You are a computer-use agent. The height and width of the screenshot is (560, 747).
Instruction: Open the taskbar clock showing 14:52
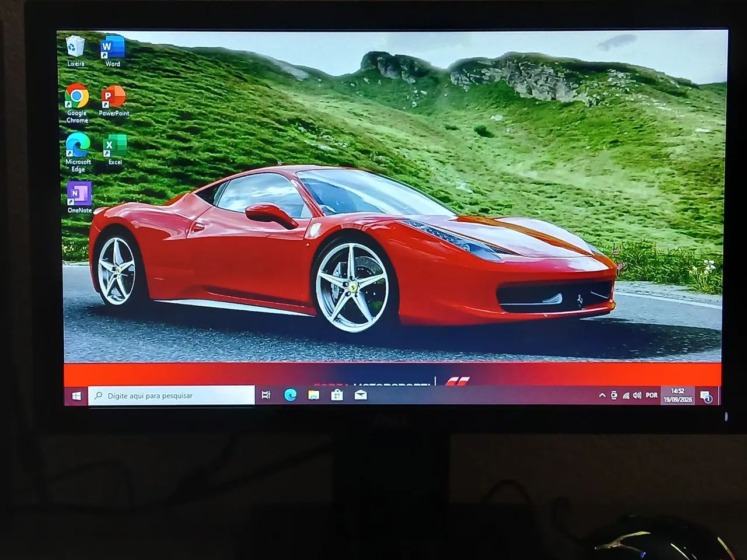[678, 395]
